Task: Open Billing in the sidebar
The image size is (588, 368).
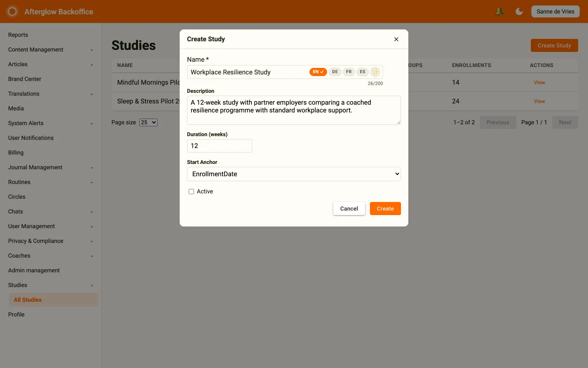Action: click(x=51, y=153)
